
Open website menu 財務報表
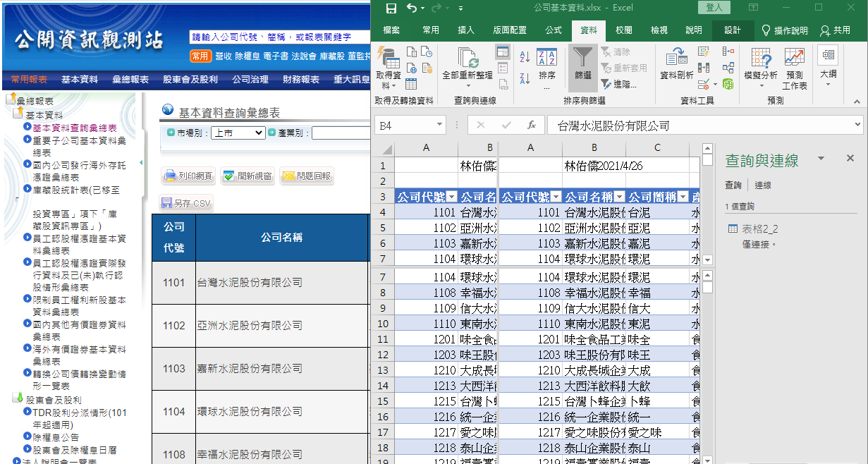pos(301,80)
